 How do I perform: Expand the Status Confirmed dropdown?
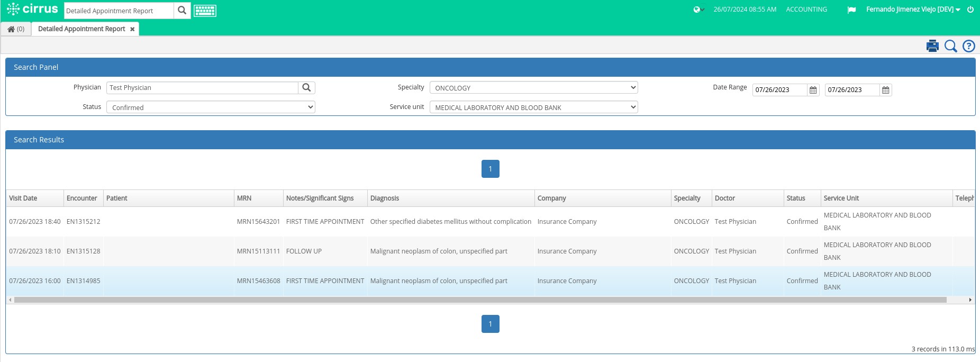(211, 107)
